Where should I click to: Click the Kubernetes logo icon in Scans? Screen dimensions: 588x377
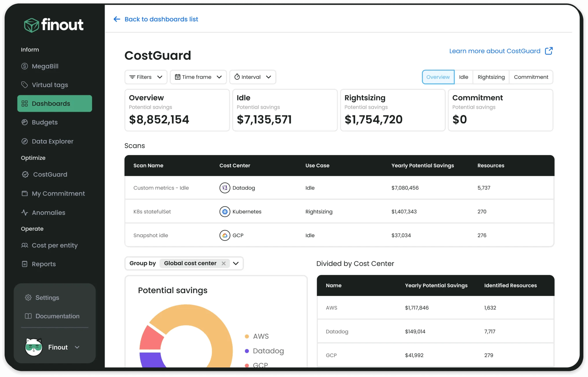coord(225,212)
